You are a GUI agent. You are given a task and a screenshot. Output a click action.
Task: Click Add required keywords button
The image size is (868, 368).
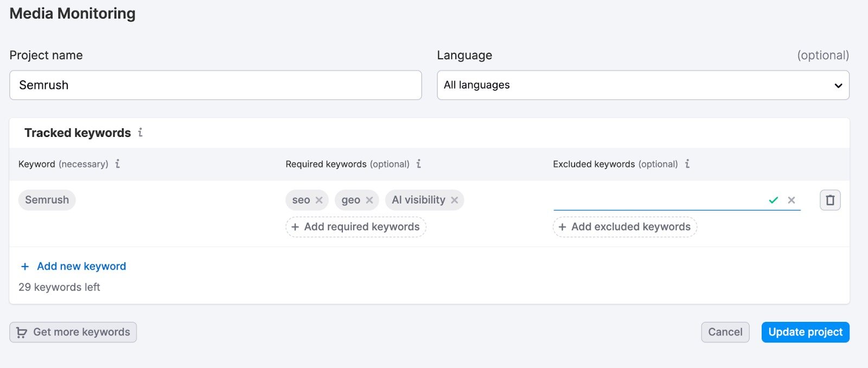pyautogui.click(x=356, y=227)
